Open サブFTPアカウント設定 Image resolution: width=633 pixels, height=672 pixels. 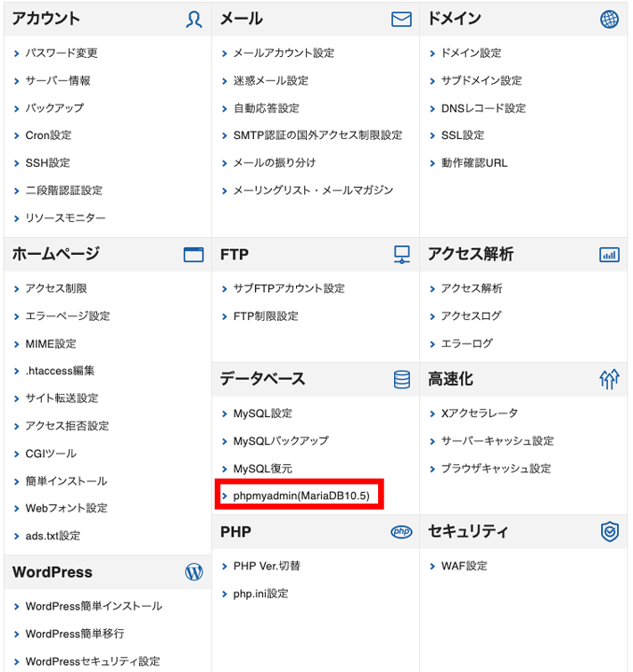[x=289, y=289]
